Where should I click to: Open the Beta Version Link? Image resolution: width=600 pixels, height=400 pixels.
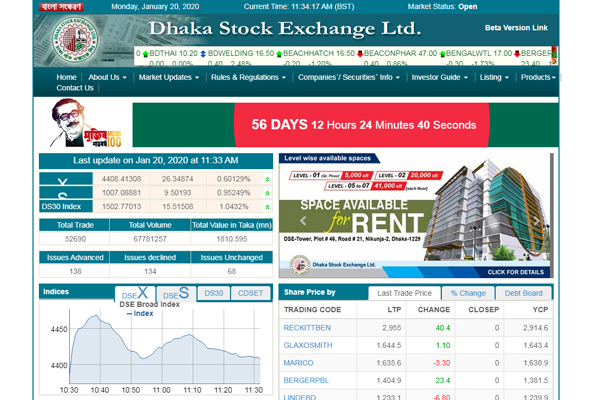pyautogui.click(x=516, y=28)
